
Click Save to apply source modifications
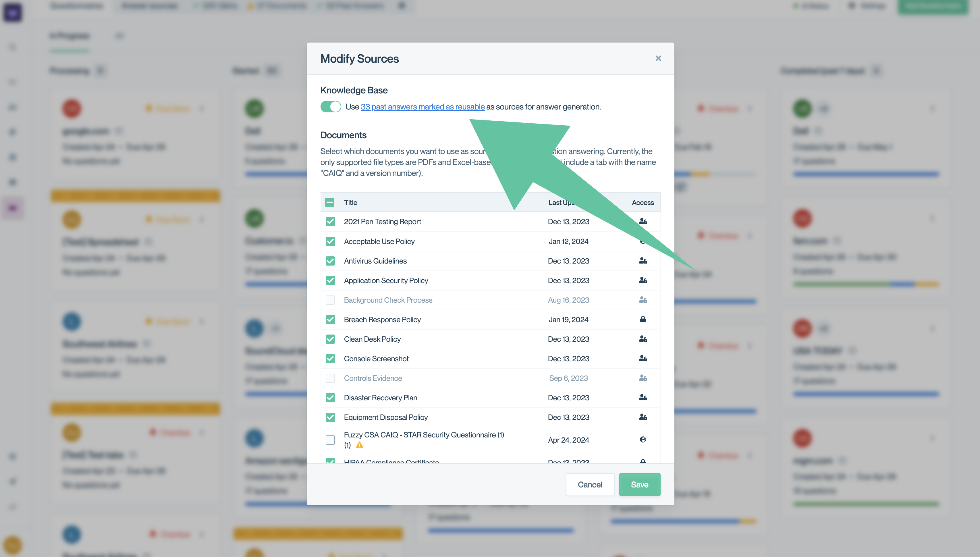click(x=639, y=484)
